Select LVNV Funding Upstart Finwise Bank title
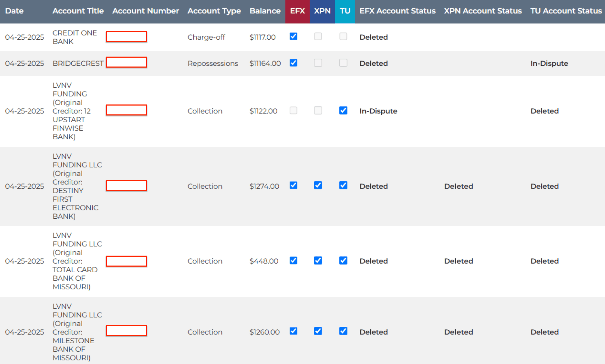The height and width of the screenshot is (364, 605). [72, 111]
